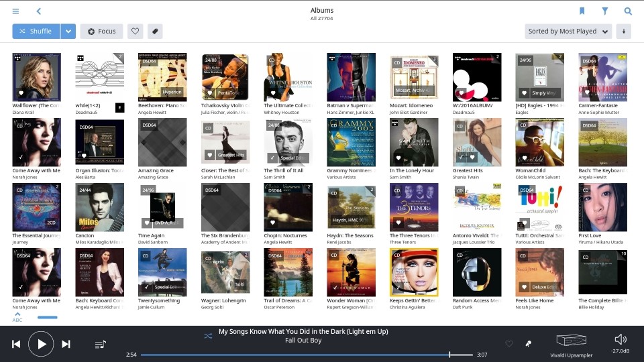The image size is (644, 362).
Task: Open Haydn: The Seasons album cover
Action: [351, 207]
